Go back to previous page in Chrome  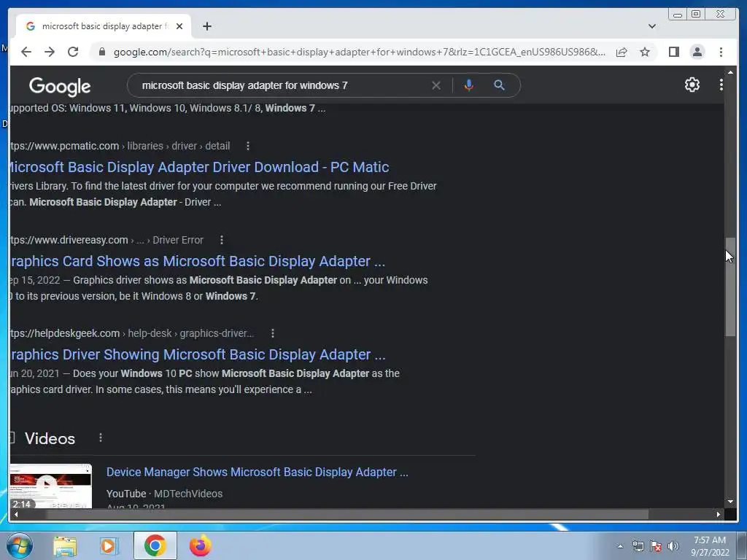tap(26, 52)
